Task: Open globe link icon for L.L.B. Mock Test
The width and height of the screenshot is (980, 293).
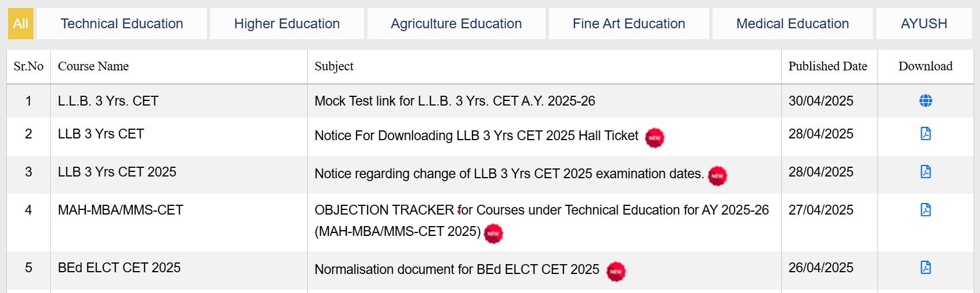Action: pyautogui.click(x=925, y=101)
